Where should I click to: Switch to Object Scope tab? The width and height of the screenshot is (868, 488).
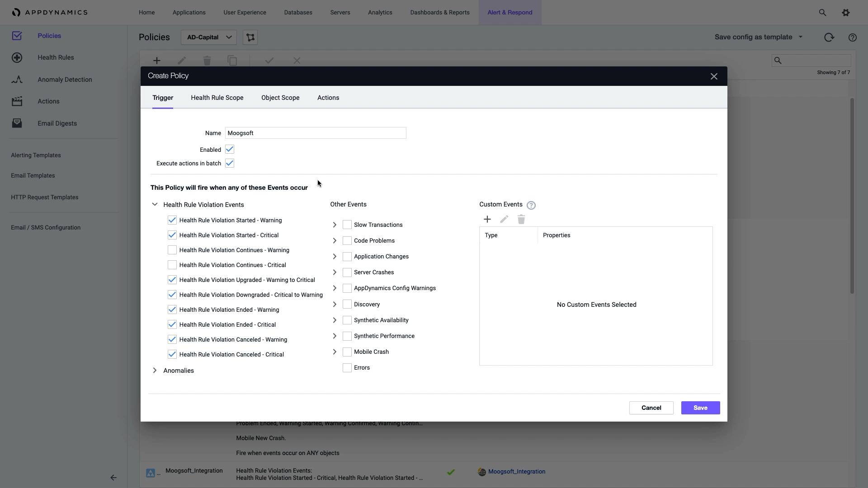[x=280, y=98]
